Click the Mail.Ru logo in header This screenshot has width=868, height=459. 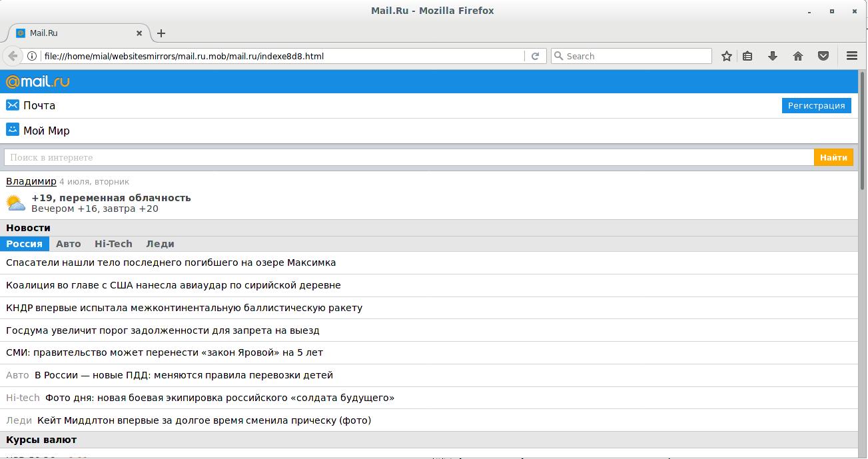coord(37,81)
